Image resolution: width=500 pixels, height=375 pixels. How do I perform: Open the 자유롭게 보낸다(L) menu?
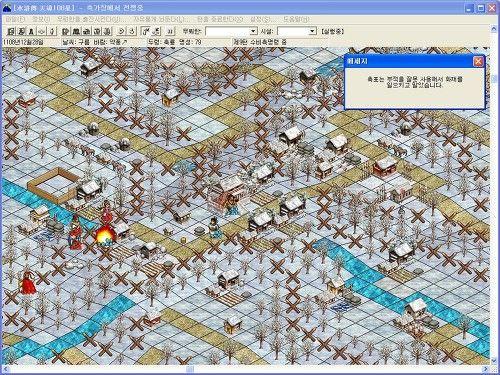(x=161, y=19)
